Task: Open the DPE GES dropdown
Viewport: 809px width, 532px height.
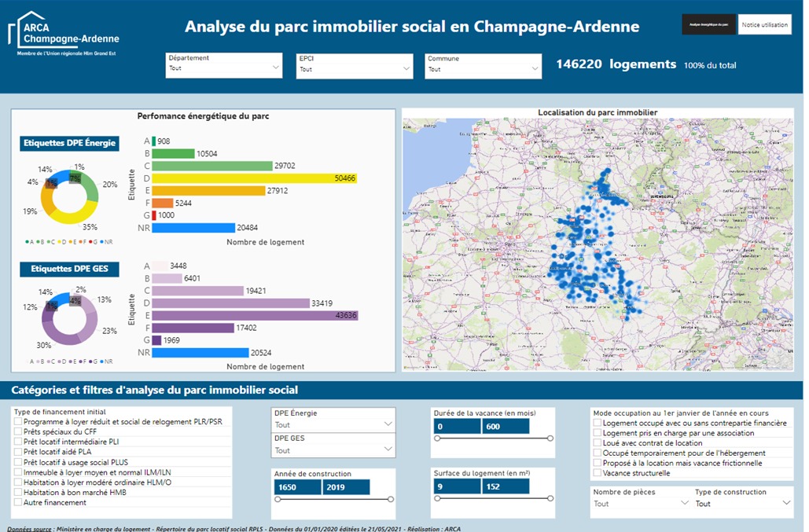Action: [333, 450]
